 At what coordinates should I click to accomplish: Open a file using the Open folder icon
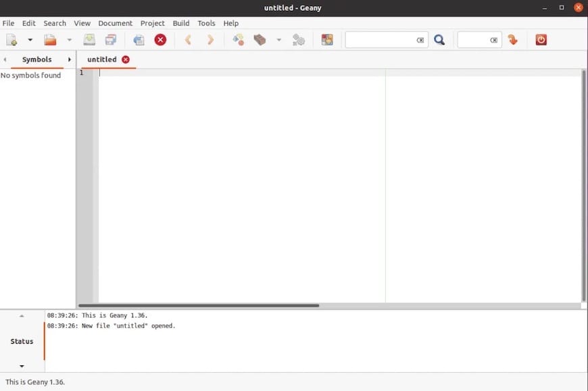(x=50, y=39)
